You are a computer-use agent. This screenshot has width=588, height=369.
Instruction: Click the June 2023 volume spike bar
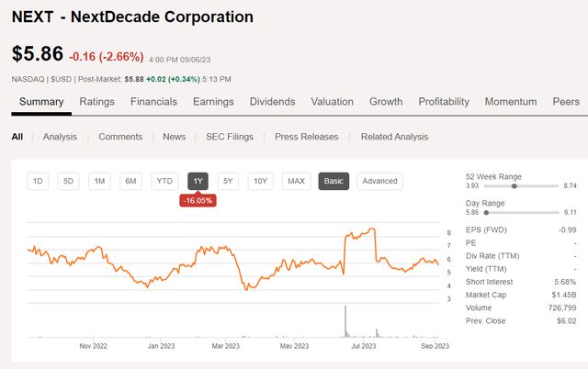[345, 321]
